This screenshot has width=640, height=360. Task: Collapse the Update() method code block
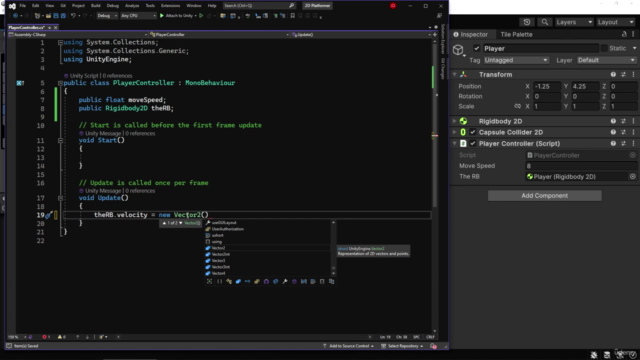[x=60, y=198]
